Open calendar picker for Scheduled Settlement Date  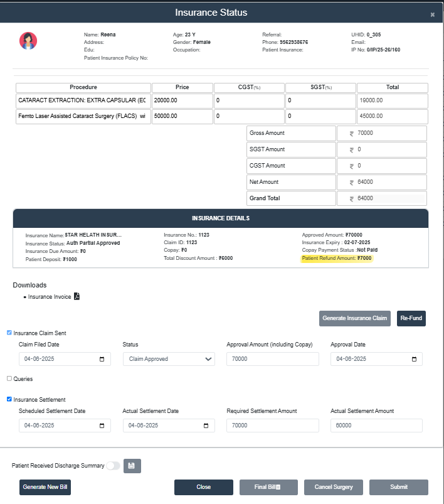click(102, 426)
